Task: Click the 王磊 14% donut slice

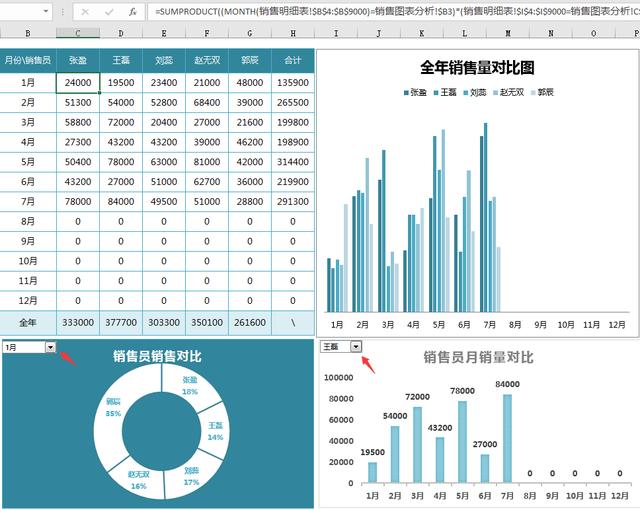Action: 215,431
